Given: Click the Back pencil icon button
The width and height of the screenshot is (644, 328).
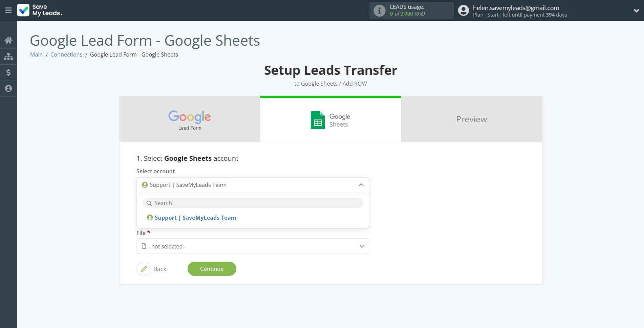Looking at the screenshot, I should pos(144,269).
